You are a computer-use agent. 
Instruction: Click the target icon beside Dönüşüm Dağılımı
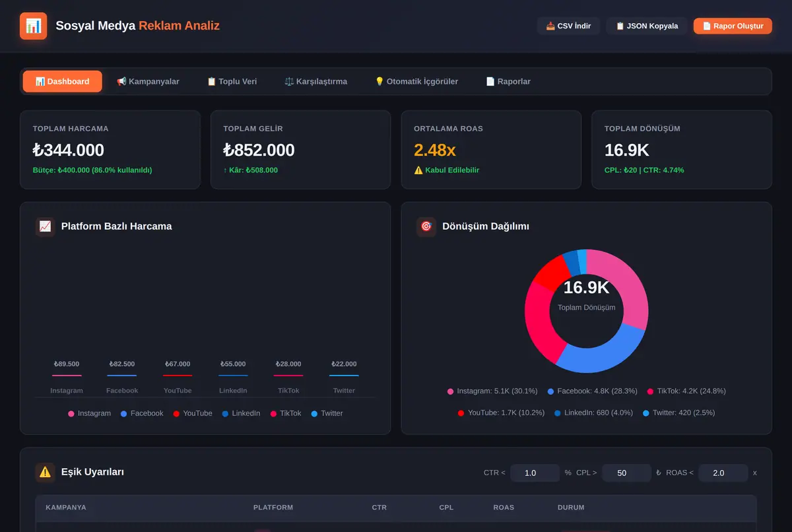click(x=426, y=226)
